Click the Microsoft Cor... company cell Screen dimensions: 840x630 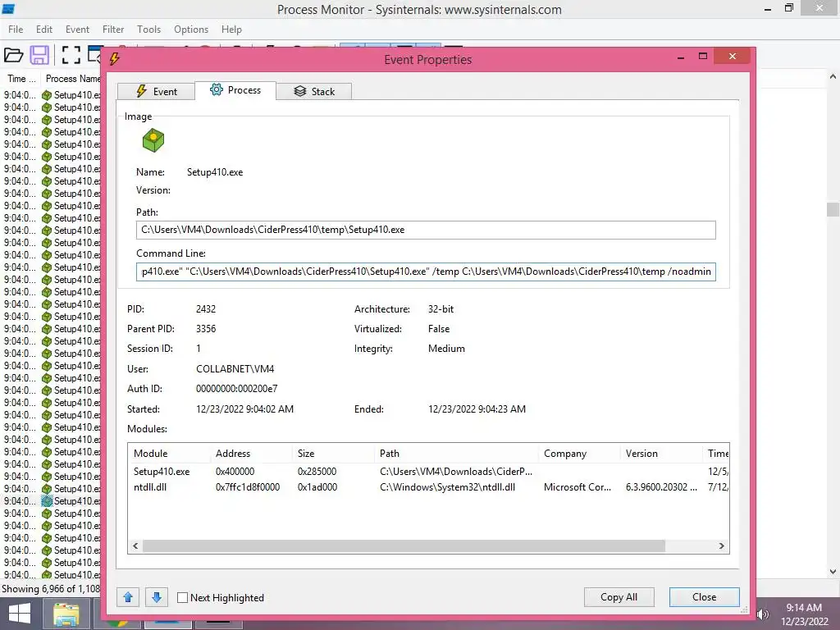coord(577,487)
